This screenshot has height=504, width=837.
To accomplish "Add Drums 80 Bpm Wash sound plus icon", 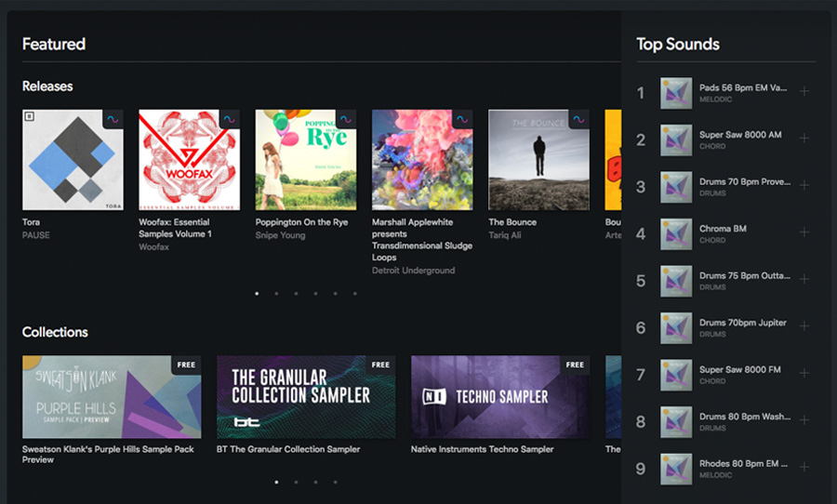I will click(804, 420).
